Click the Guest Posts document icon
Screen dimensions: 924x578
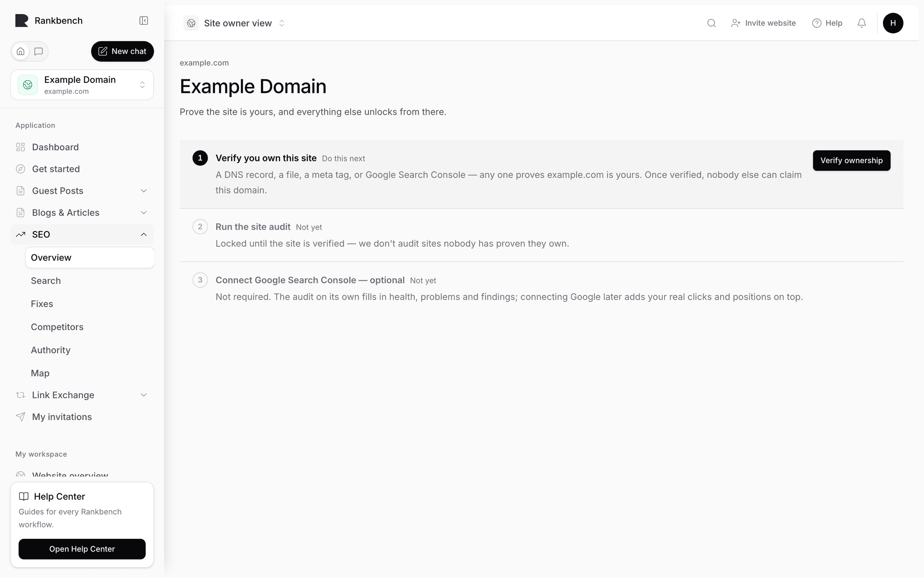21,191
